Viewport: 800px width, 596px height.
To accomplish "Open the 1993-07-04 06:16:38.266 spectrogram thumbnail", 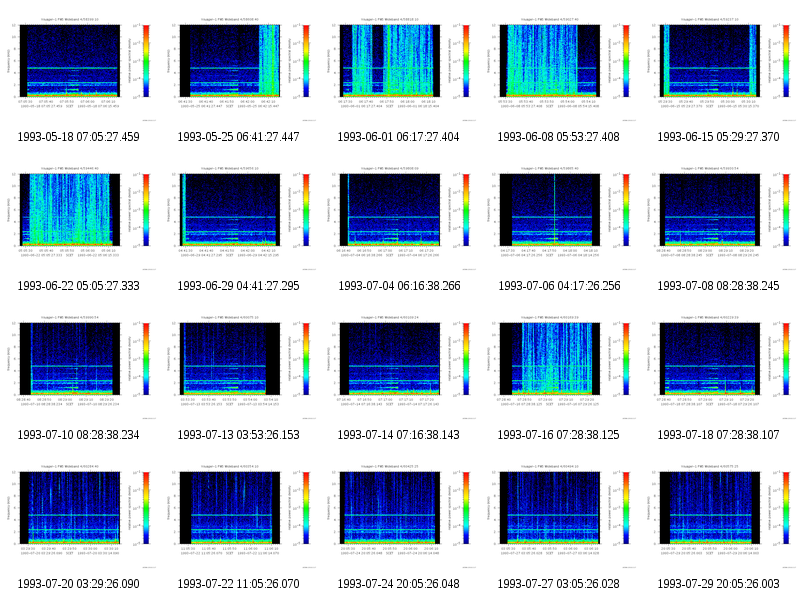I will [398, 218].
